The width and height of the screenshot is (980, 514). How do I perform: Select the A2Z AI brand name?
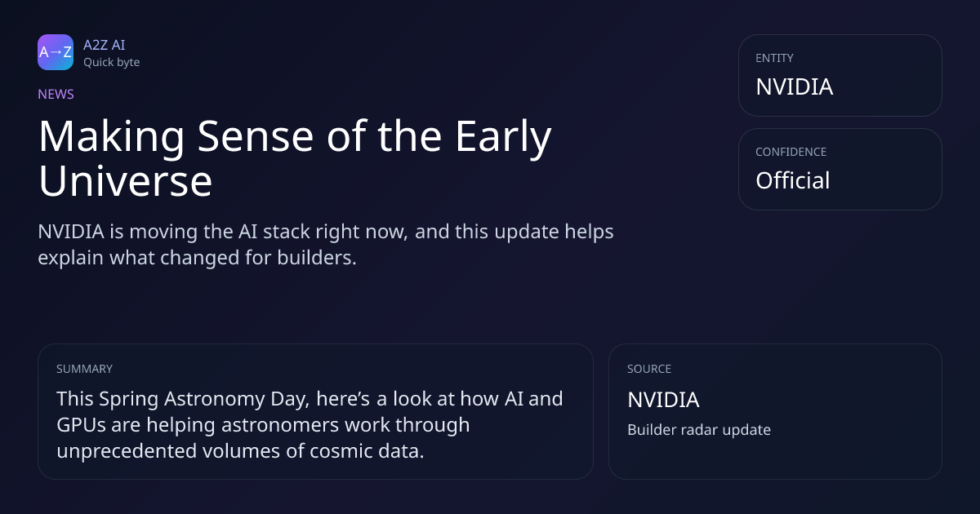(104, 45)
